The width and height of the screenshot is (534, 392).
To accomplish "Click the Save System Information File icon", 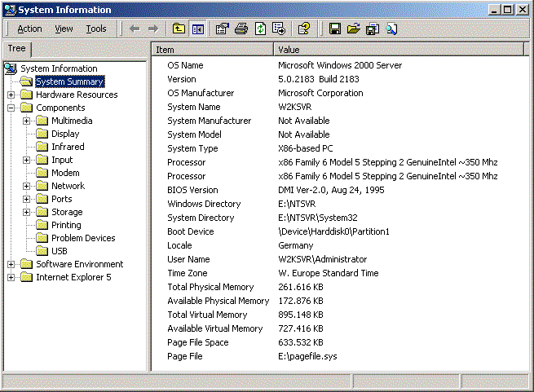I will click(x=335, y=29).
